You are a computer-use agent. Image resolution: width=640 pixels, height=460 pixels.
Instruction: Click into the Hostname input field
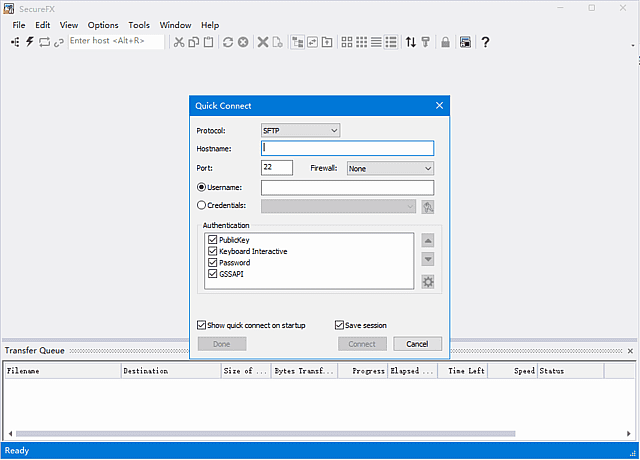pos(347,148)
